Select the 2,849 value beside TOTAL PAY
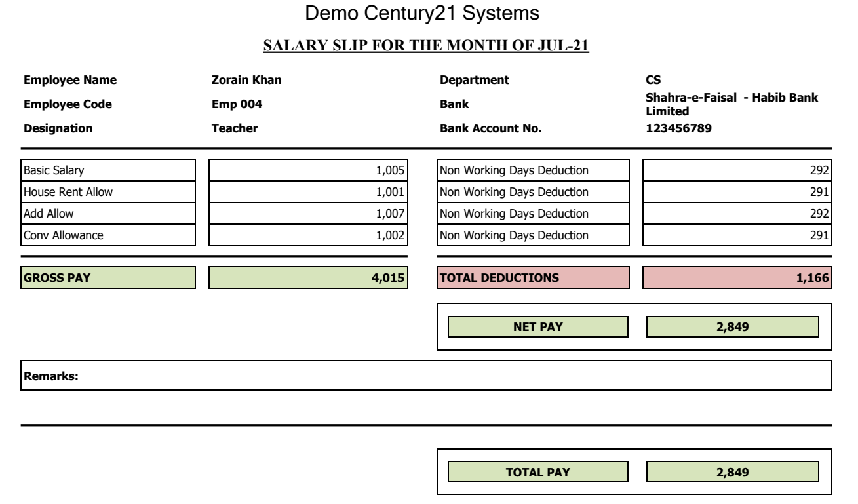This screenshot has height=504, width=858. [733, 472]
